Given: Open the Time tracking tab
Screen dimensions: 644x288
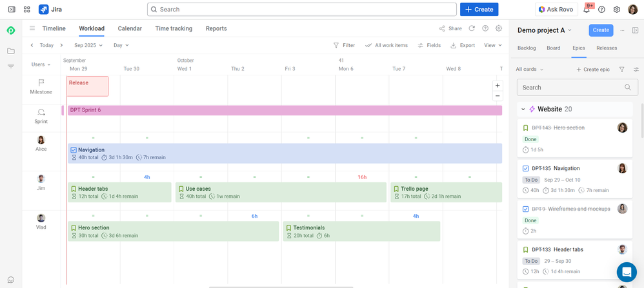Looking at the screenshot, I should 174,28.
